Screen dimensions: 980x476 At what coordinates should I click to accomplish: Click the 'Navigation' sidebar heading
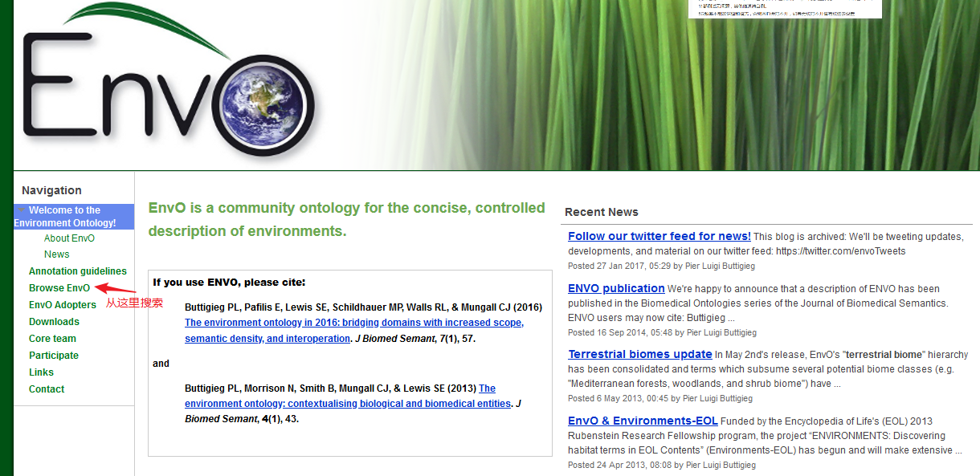pyautogui.click(x=51, y=190)
